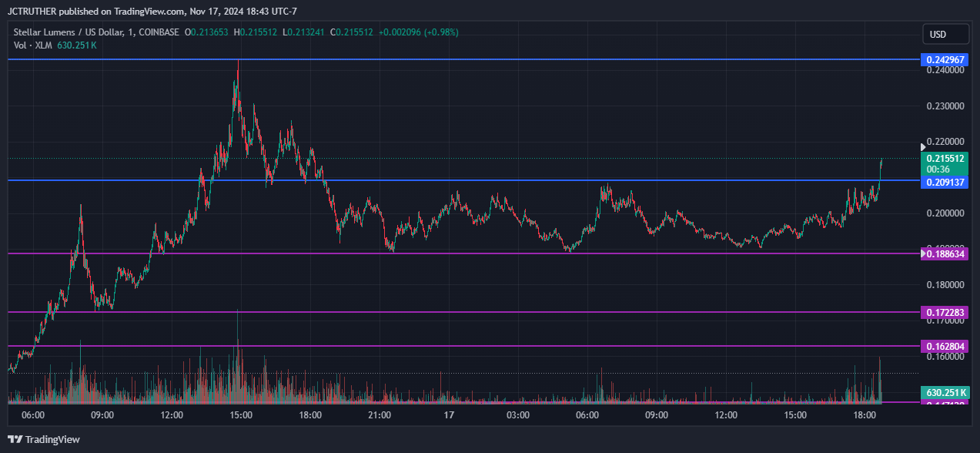980x453 pixels.
Task: Click the 0.200000 price axis label
Action: (944, 213)
